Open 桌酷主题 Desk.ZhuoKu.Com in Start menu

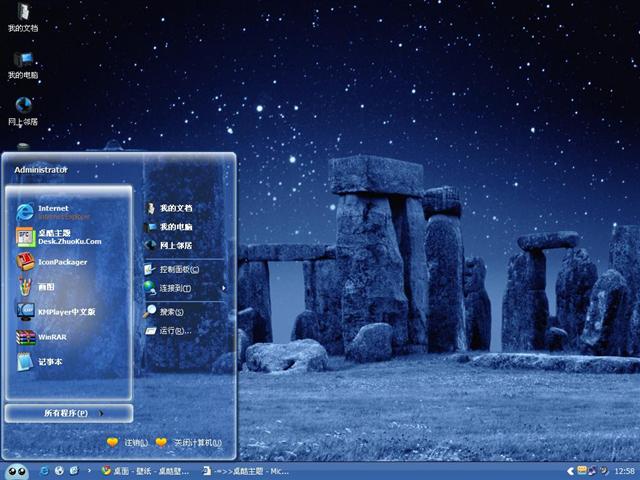pyautogui.click(x=59, y=237)
